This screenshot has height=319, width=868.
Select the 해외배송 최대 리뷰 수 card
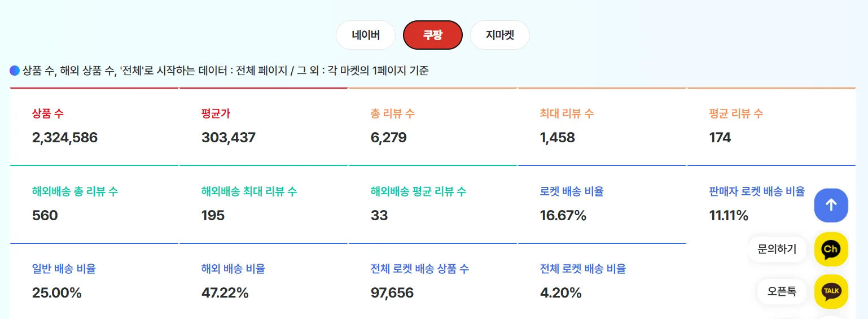pos(263,204)
